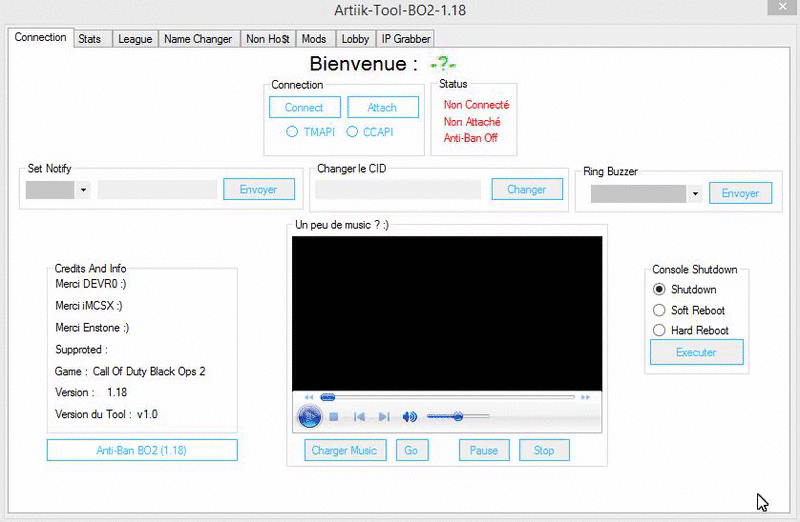Adjust the media player volume slider

tap(458, 417)
